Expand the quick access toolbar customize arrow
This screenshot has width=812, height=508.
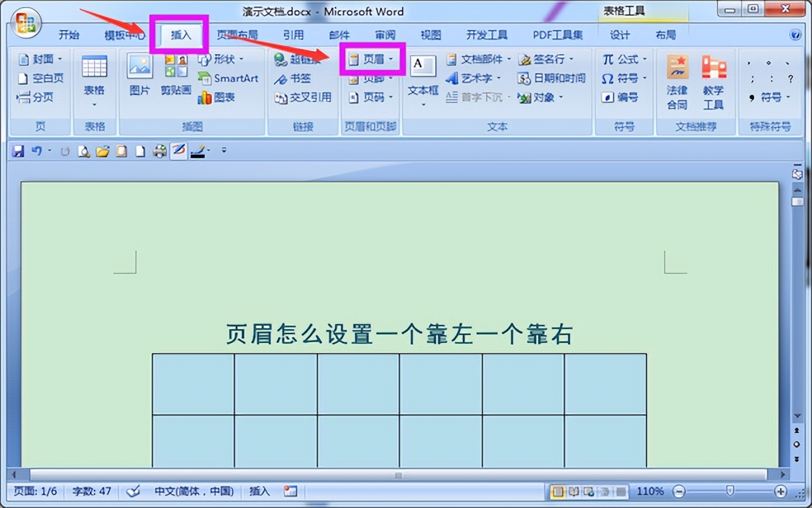click(x=224, y=151)
